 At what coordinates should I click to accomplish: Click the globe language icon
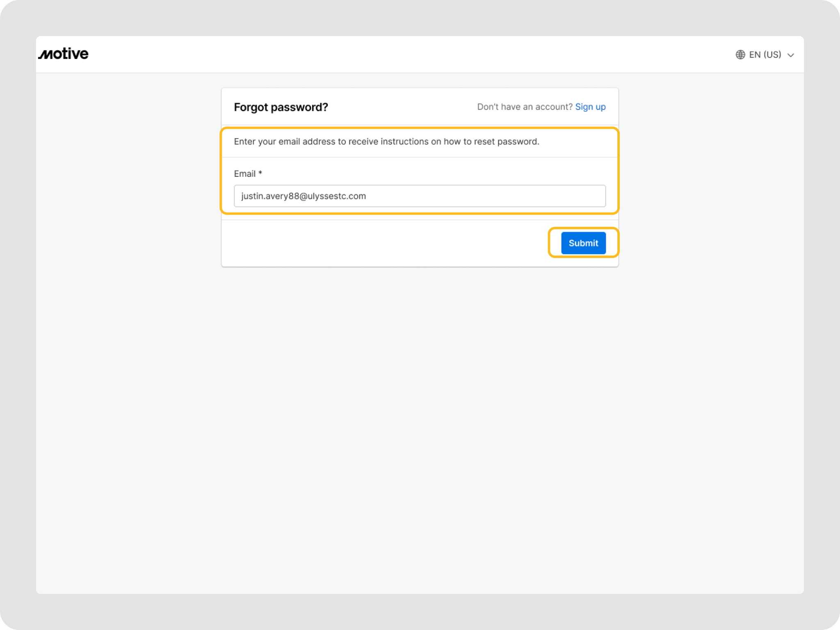pos(740,55)
